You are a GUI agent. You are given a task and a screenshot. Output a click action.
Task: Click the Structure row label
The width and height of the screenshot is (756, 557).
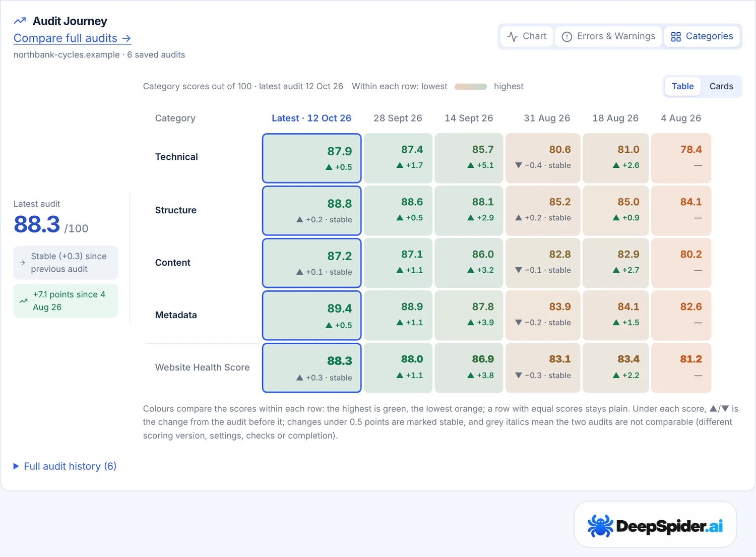[x=176, y=210]
